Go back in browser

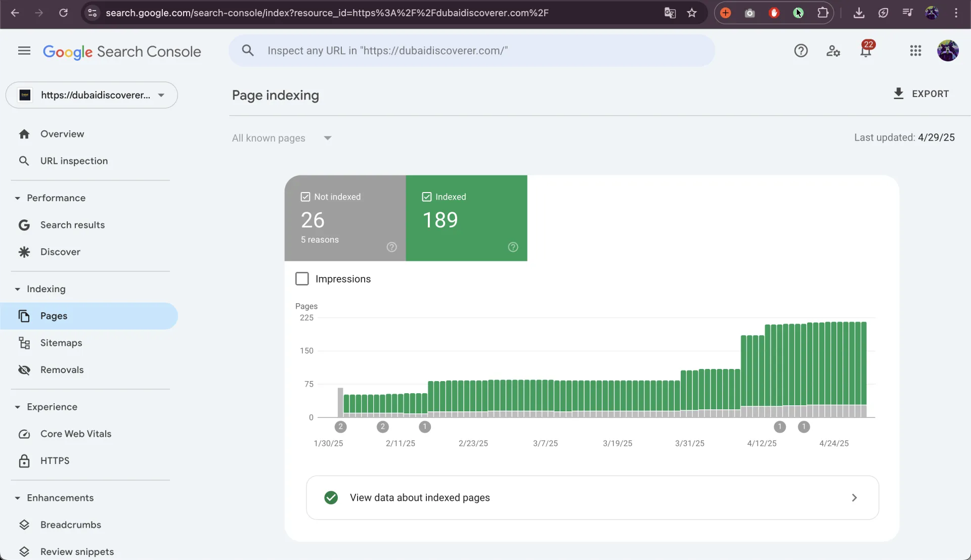click(x=15, y=13)
